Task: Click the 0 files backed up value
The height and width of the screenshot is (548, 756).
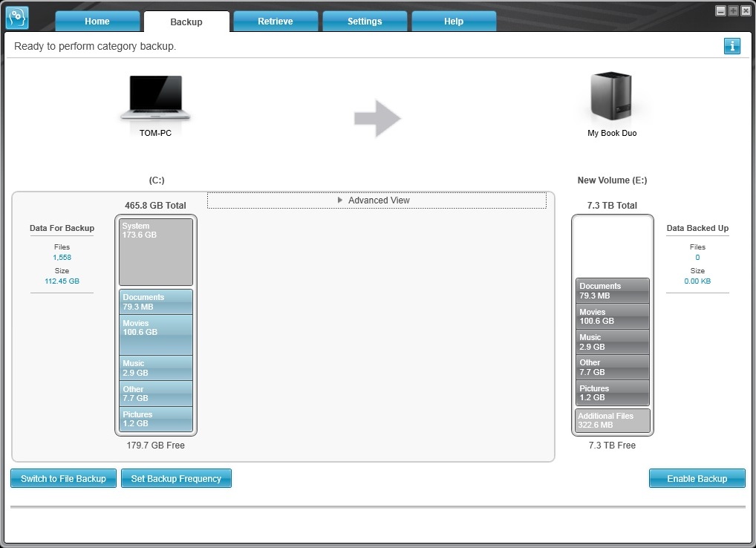Action: [x=697, y=258]
